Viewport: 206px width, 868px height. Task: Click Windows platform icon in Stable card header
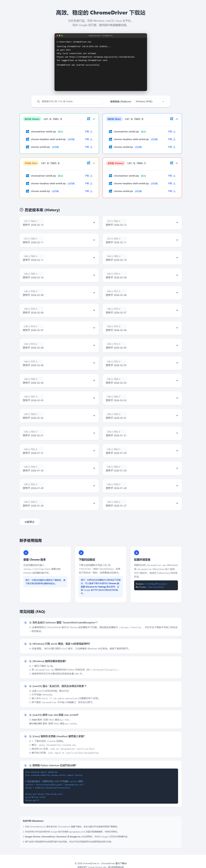[x=88, y=119]
